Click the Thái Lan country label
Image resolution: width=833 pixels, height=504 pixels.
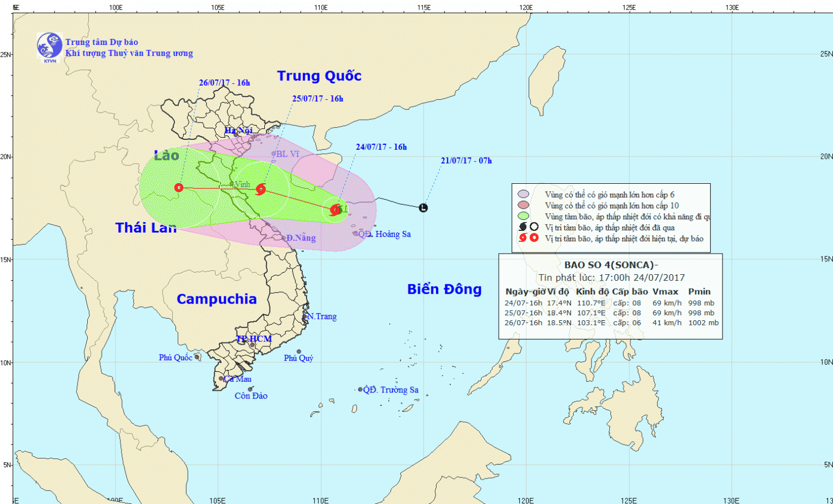pyautogui.click(x=146, y=228)
